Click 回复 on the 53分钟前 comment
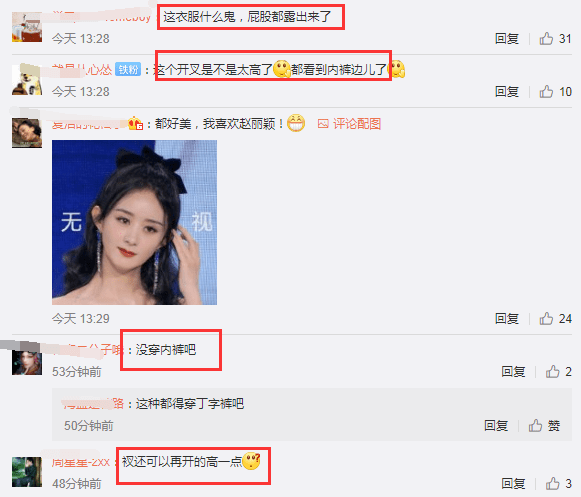 (x=513, y=371)
